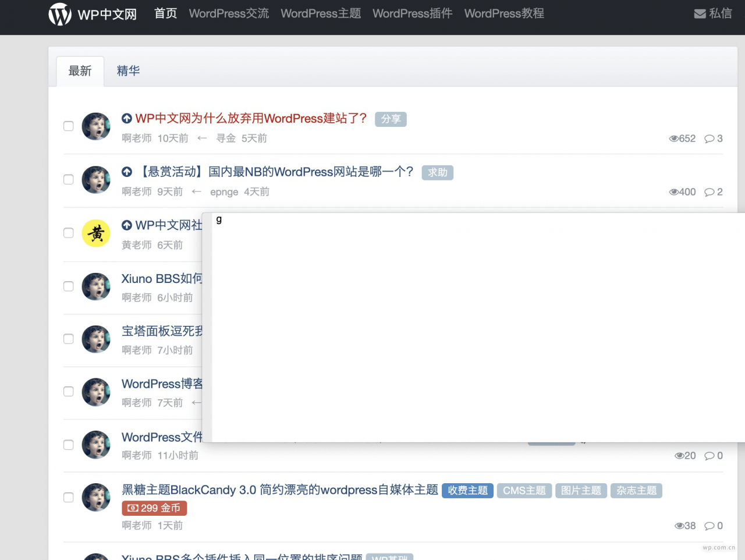The width and height of the screenshot is (745, 560).
Task: Click inside the white popup text area
Action: [477, 326]
